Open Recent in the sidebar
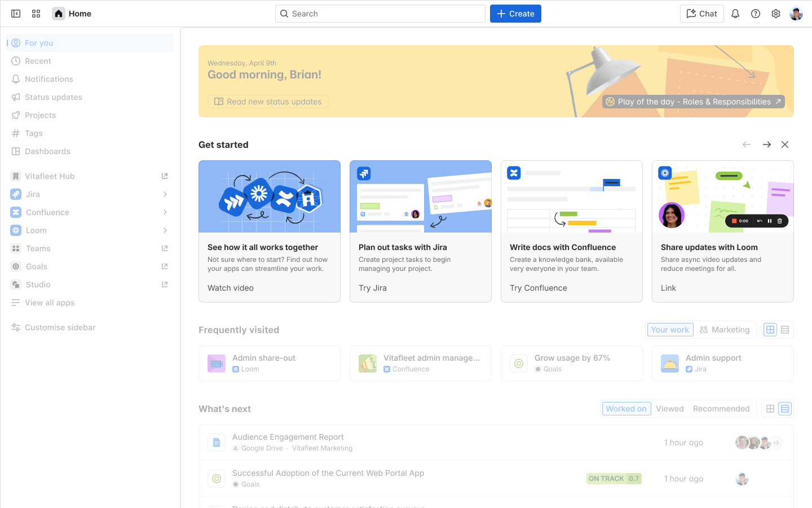The image size is (812, 508). coord(90,61)
